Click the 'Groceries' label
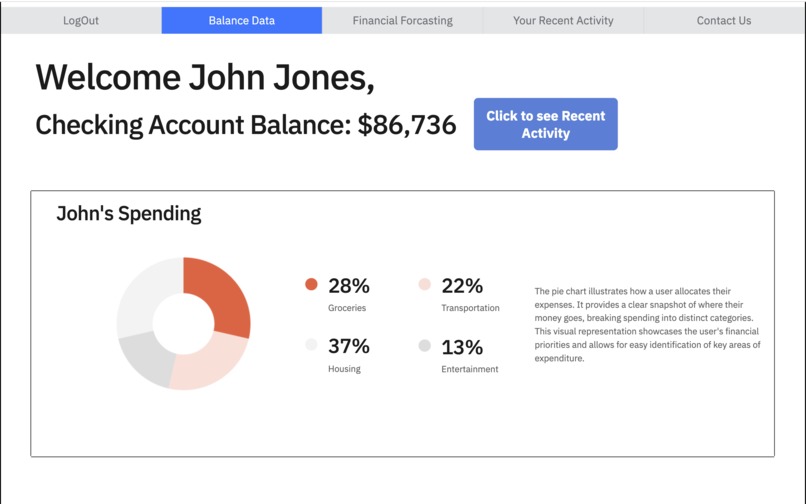The height and width of the screenshot is (504, 806). point(347,308)
